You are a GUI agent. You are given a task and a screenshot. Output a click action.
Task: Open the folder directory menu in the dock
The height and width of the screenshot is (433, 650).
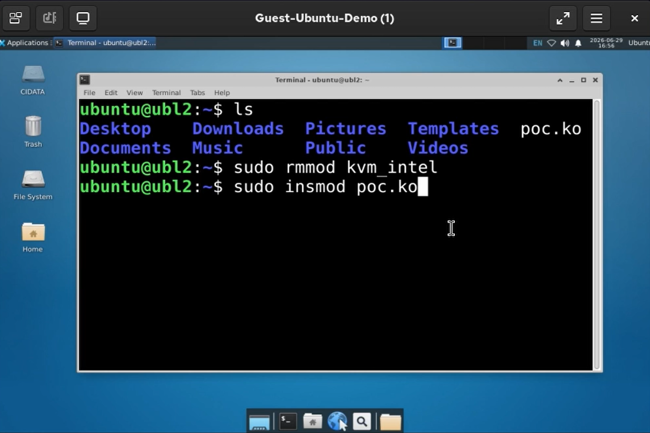[x=390, y=422]
